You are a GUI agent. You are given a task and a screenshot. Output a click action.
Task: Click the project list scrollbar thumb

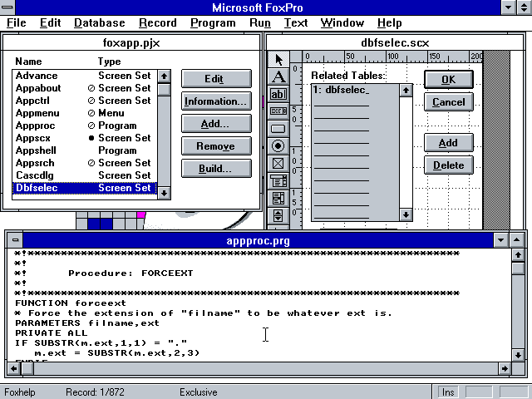(x=165, y=90)
